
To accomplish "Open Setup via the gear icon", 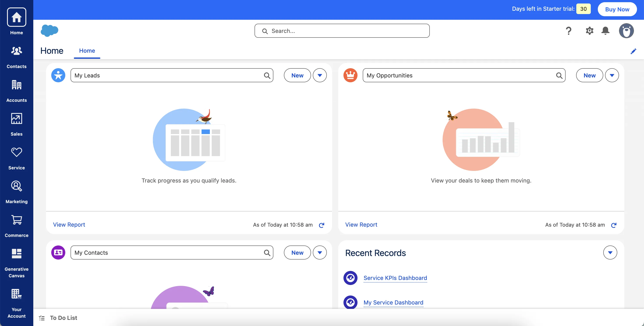I will click(589, 30).
